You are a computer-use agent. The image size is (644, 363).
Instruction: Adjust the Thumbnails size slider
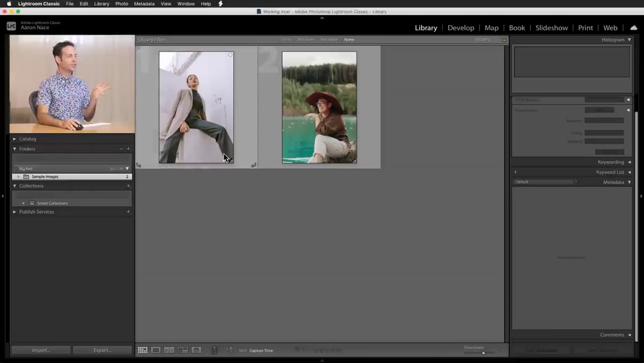[484, 353]
